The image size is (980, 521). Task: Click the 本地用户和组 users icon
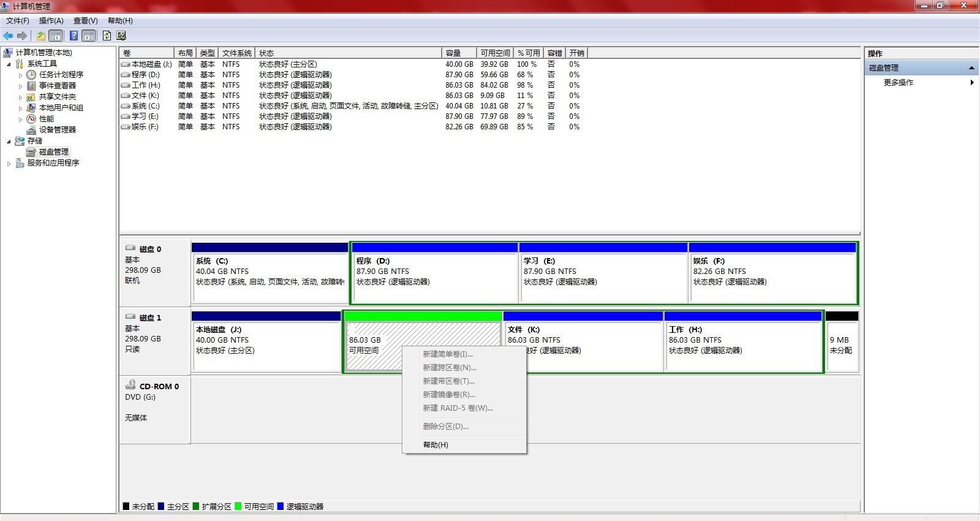(31, 108)
